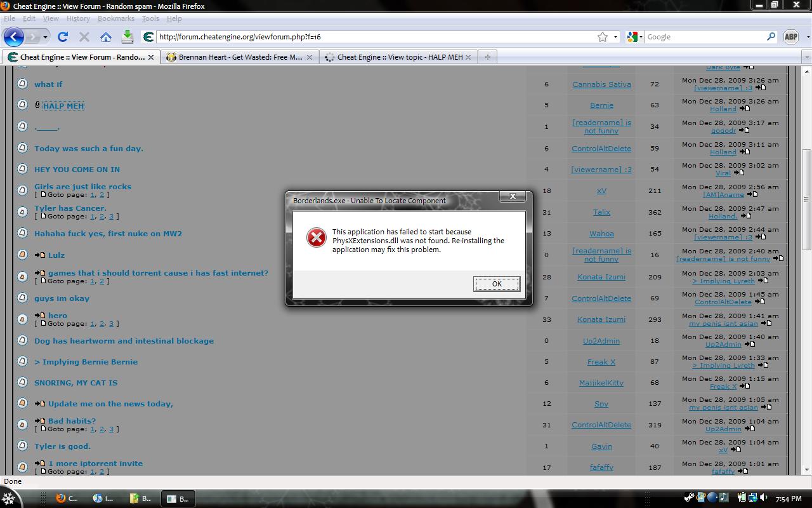Expand the address bar URL dropdown
Viewport: 812px width, 508px height.
tap(615, 37)
